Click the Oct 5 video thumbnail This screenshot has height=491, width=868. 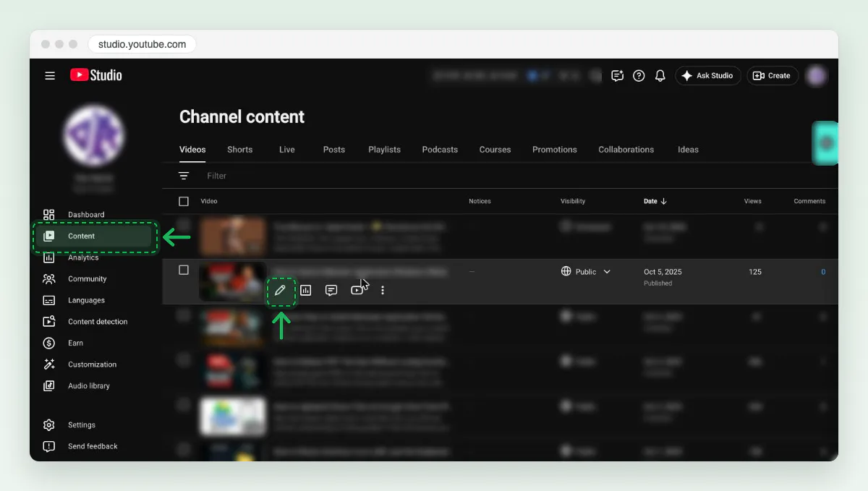[232, 281]
